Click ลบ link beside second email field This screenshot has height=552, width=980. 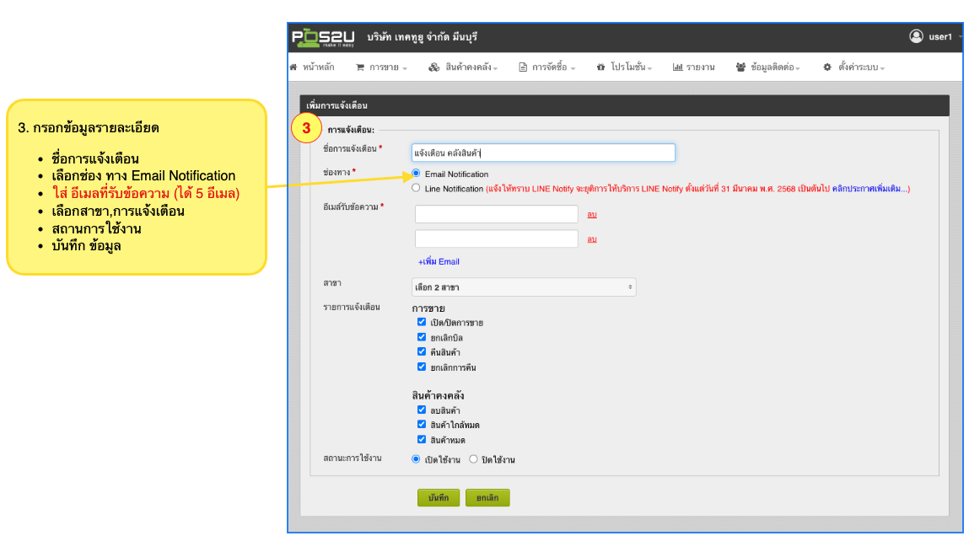coord(592,238)
